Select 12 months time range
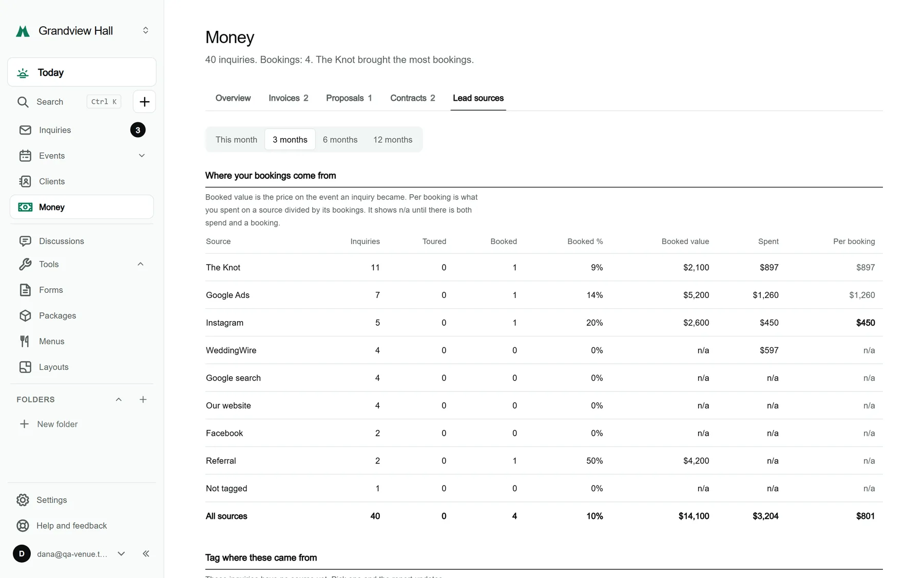The width and height of the screenshot is (924, 578). point(393,140)
